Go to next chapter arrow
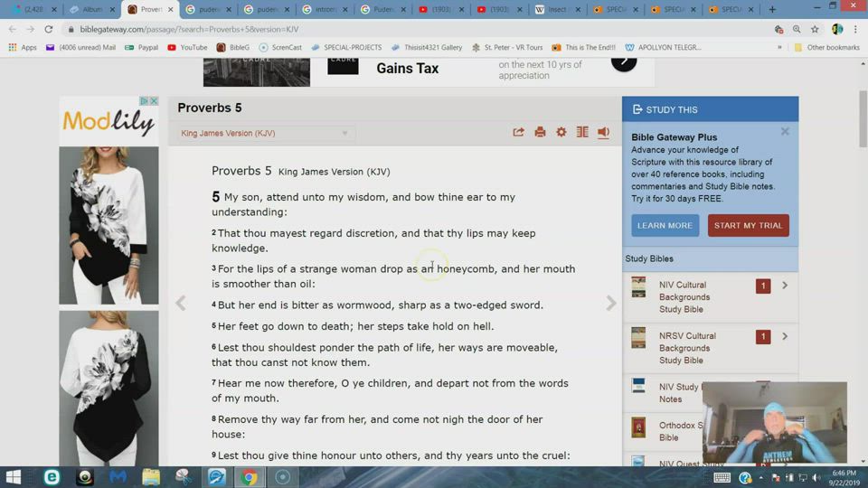Screen dimensions: 868x488 click(611, 304)
